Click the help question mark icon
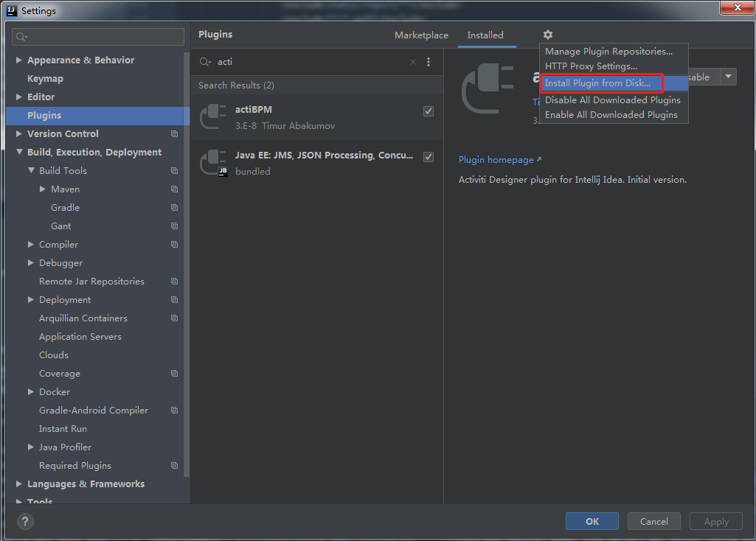Screen dimensions: 756x541 click(25, 521)
